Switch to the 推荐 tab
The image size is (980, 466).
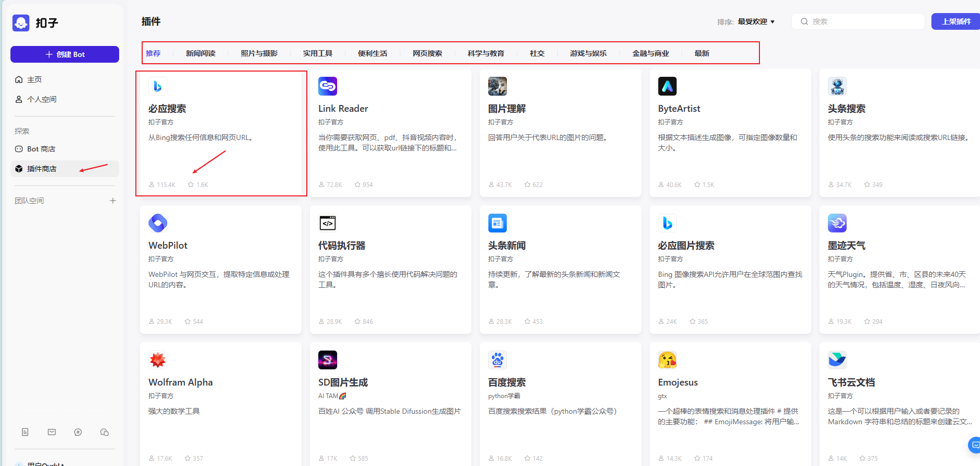tap(153, 53)
